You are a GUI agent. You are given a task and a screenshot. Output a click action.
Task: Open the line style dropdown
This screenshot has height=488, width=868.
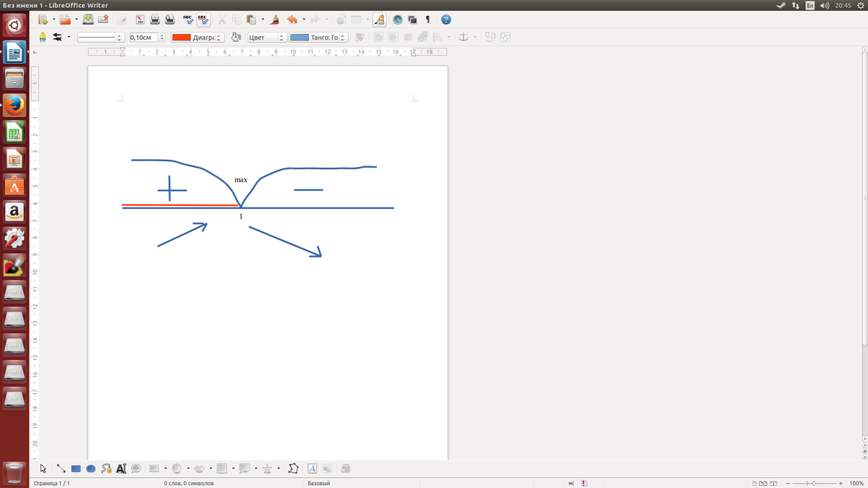[x=119, y=37]
